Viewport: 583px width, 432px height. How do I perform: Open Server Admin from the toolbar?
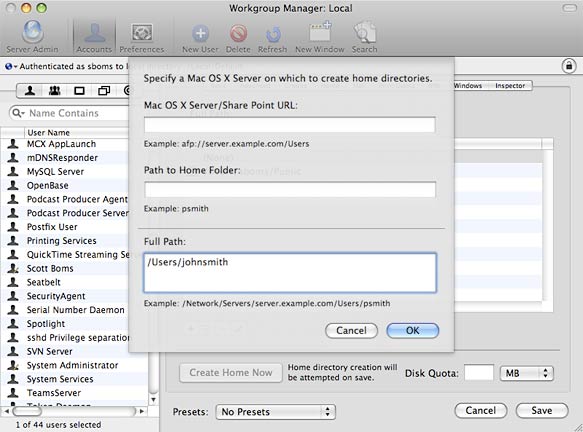coord(32,36)
